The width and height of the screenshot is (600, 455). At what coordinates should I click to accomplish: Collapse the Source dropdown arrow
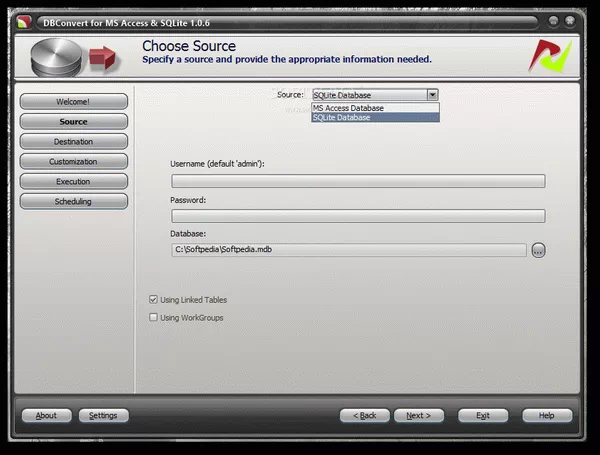[x=432, y=95]
